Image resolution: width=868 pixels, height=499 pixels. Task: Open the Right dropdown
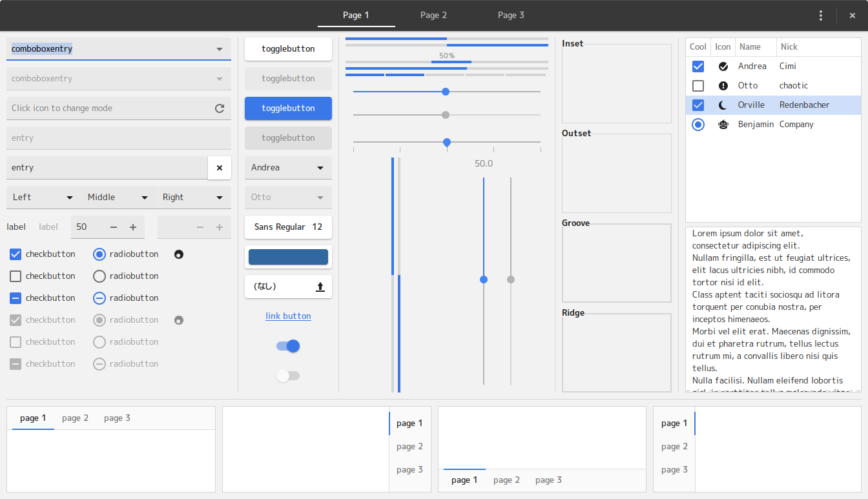[194, 198]
